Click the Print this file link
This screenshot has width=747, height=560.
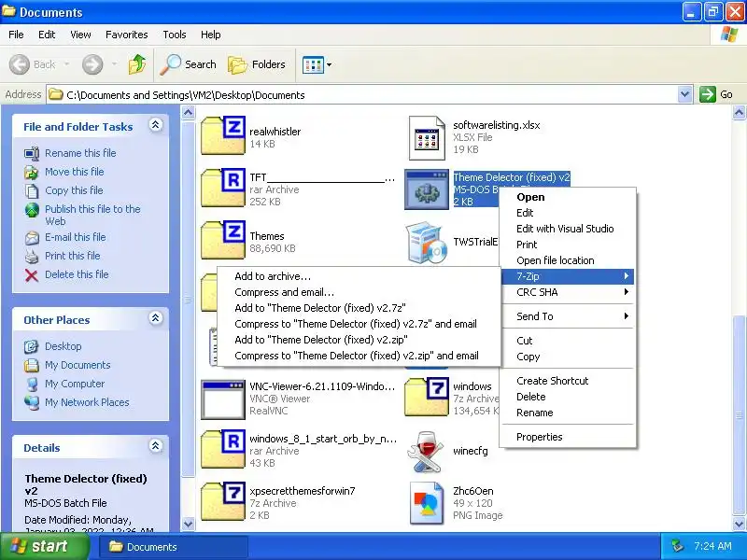73,256
